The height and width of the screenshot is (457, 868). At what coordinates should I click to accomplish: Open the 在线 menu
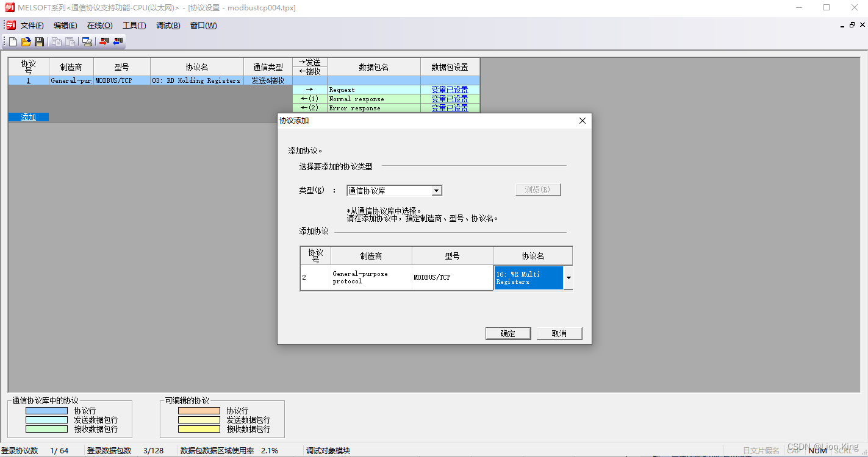pos(99,25)
